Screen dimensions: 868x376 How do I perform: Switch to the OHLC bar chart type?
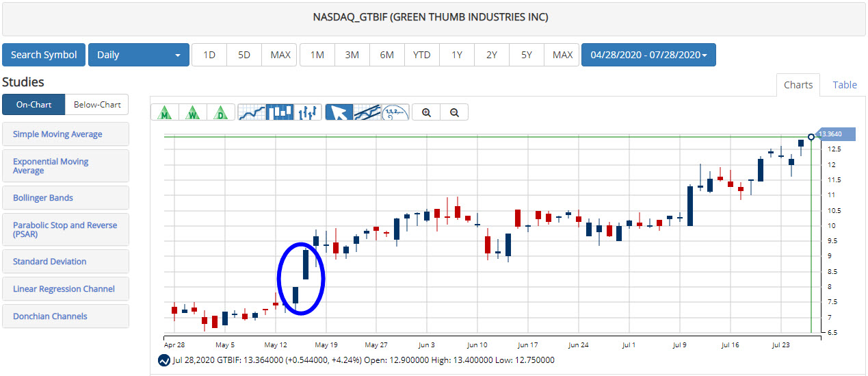(x=308, y=112)
